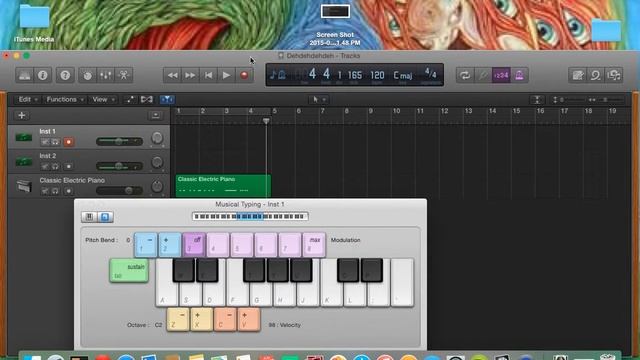Image resolution: width=640 pixels, height=360 pixels.
Task: Start playback with the Play button
Action: point(226,75)
